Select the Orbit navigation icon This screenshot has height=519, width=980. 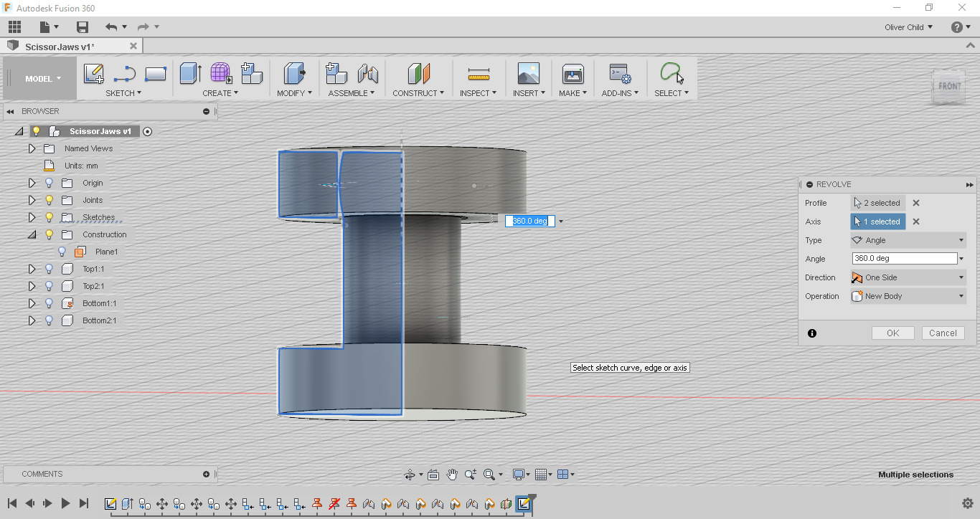[410, 475]
